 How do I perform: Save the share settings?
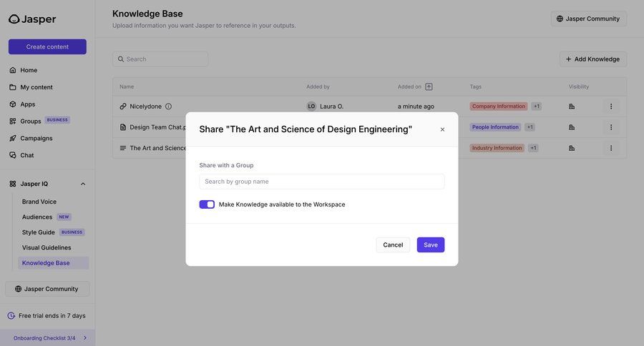pyautogui.click(x=431, y=244)
